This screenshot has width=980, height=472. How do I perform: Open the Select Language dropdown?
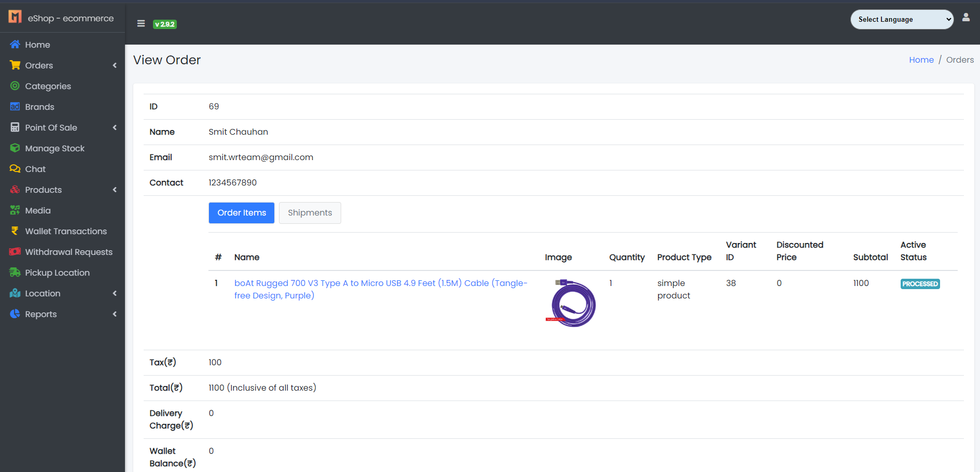(901, 20)
